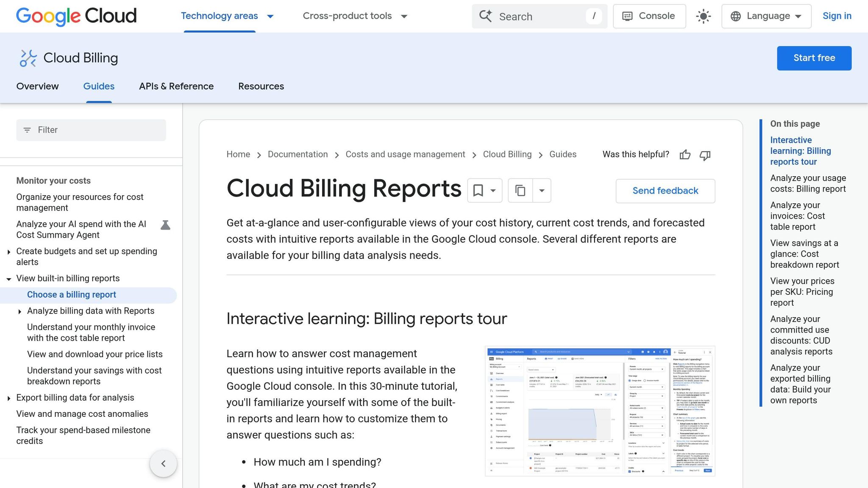Click Costs and usage management breadcrumb
The image size is (868, 488).
[405, 155]
